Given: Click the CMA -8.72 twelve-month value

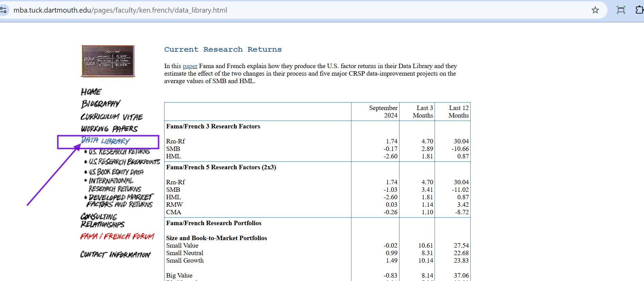Looking at the screenshot, I should coord(462,212).
